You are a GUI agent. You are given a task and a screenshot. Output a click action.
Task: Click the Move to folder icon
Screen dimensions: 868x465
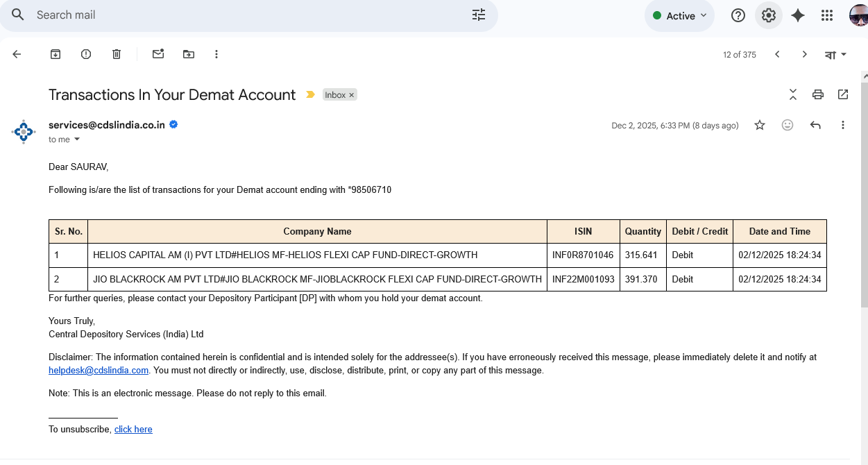[189, 54]
